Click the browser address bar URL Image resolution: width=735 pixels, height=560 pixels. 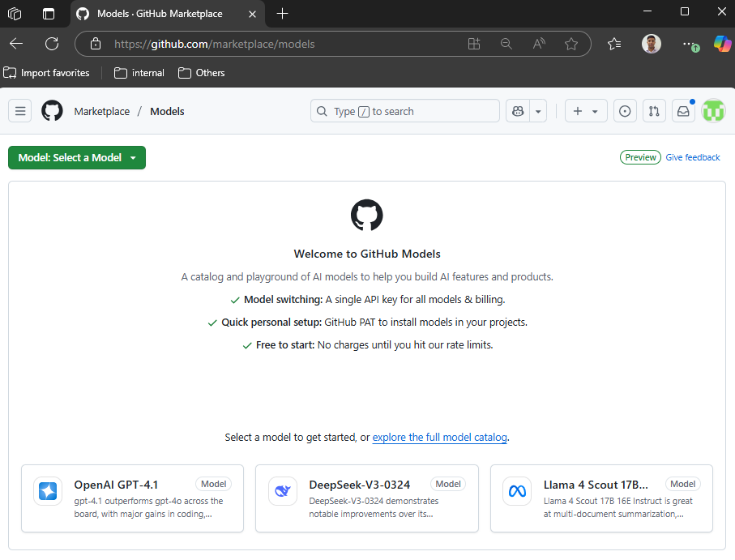[x=215, y=44]
